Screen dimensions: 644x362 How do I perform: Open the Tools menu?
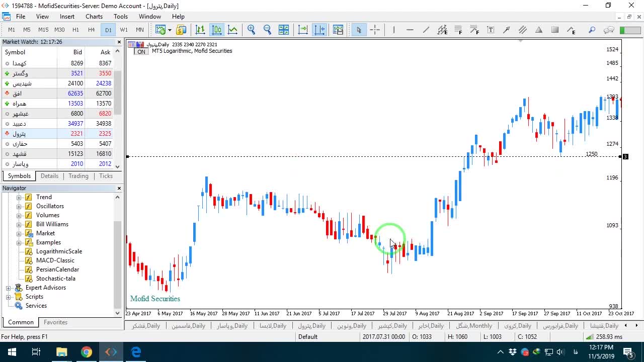pos(121,17)
